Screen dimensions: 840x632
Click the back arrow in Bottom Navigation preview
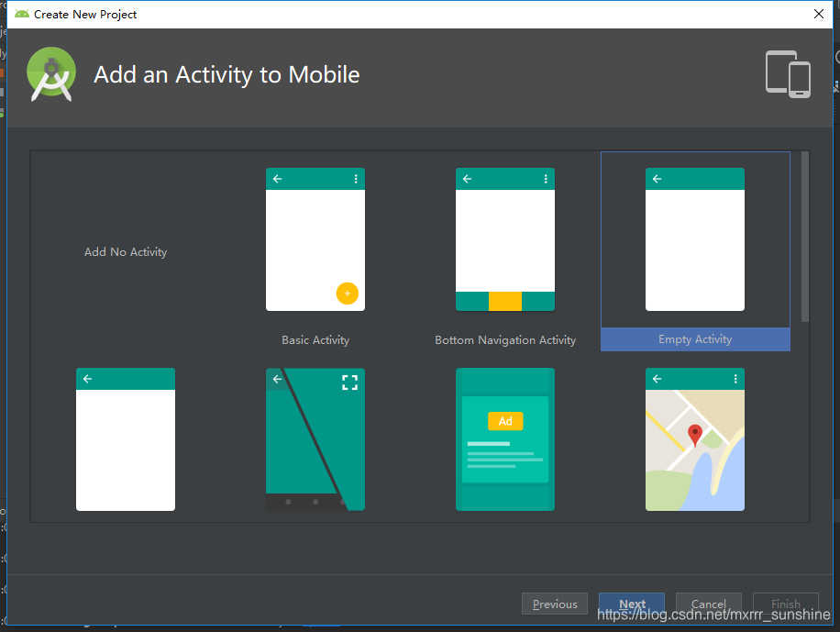pyautogui.click(x=467, y=179)
